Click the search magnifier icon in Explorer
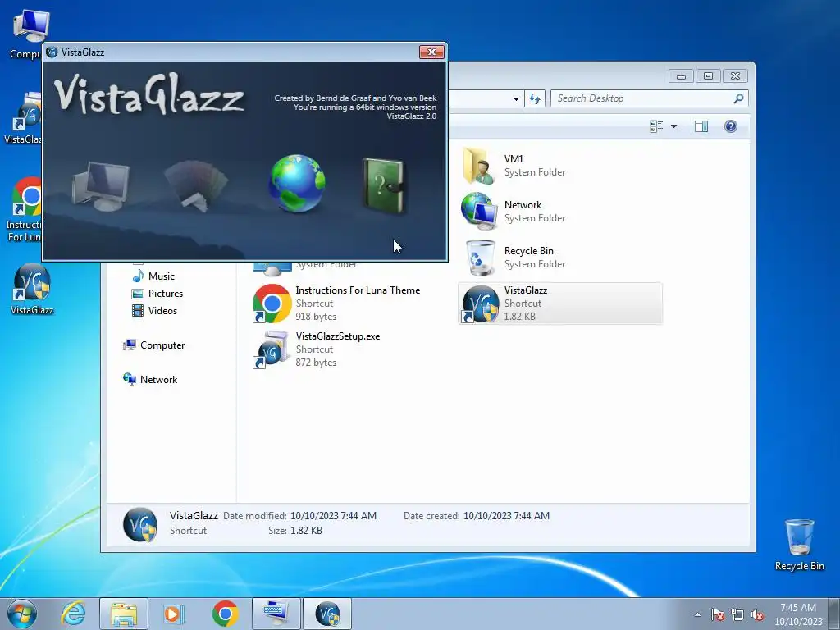 pos(738,98)
